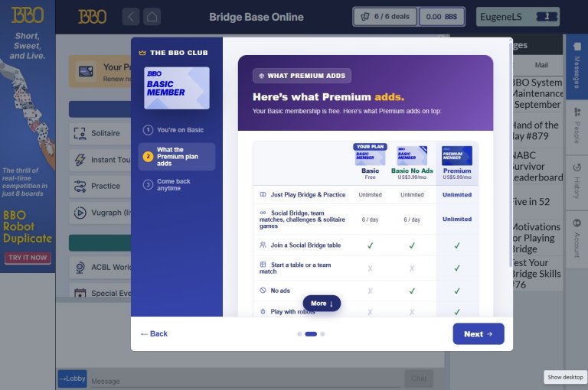The height and width of the screenshot is (390, 588).
Task: Click the Vugraph play icon
Action: pyautogui.click(x=80, y=213)
